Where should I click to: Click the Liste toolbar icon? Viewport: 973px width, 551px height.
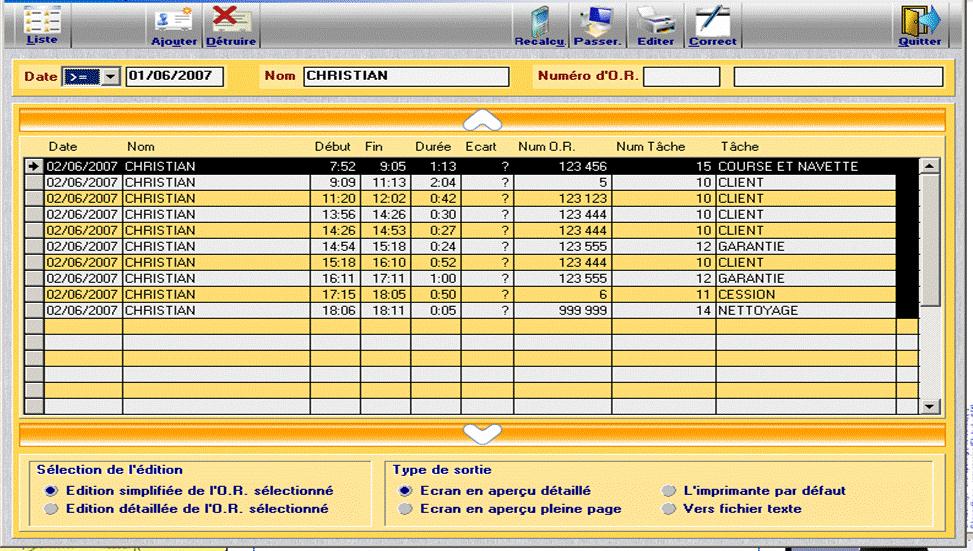coord(41,24)
